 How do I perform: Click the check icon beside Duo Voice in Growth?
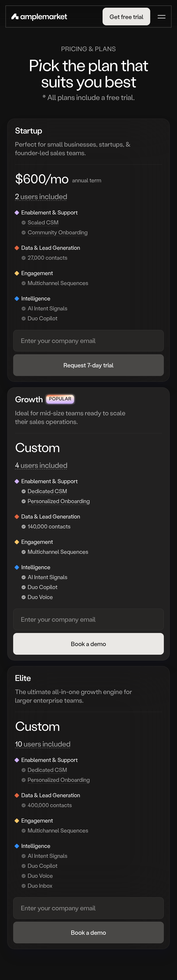point(24,598)
